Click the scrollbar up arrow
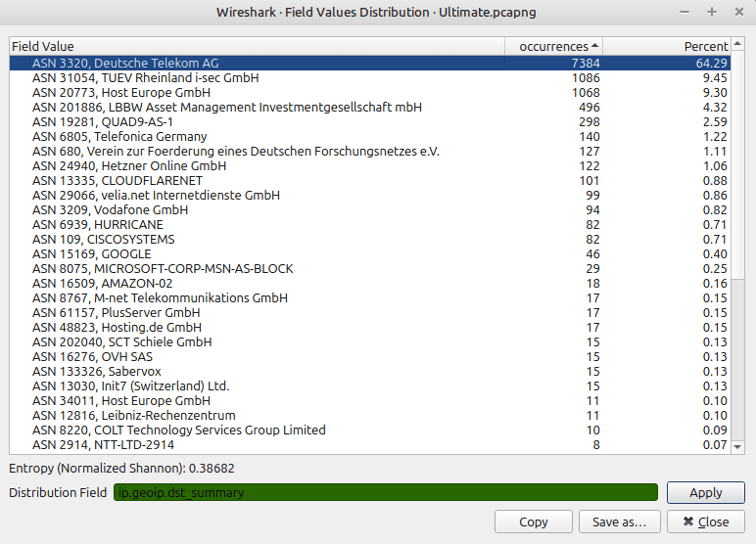Image resolution: width=756 pixels, height=544 pixels. pos(737,44)
